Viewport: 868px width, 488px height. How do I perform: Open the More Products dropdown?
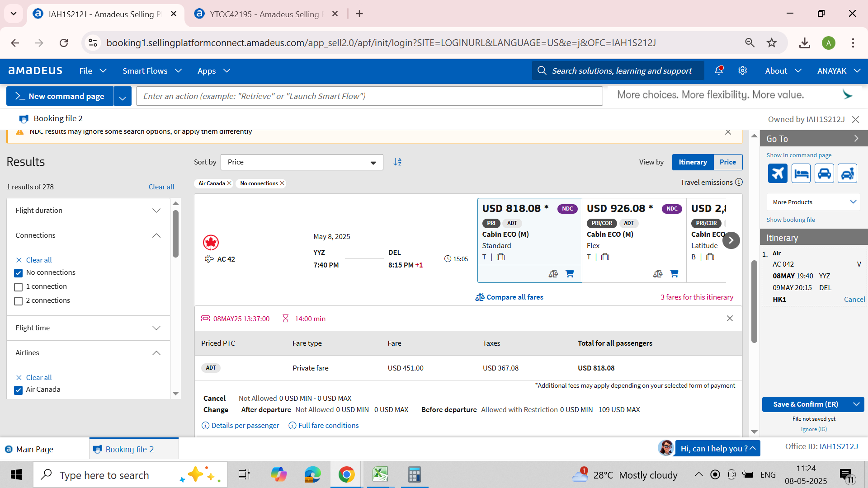coord(813,202)
